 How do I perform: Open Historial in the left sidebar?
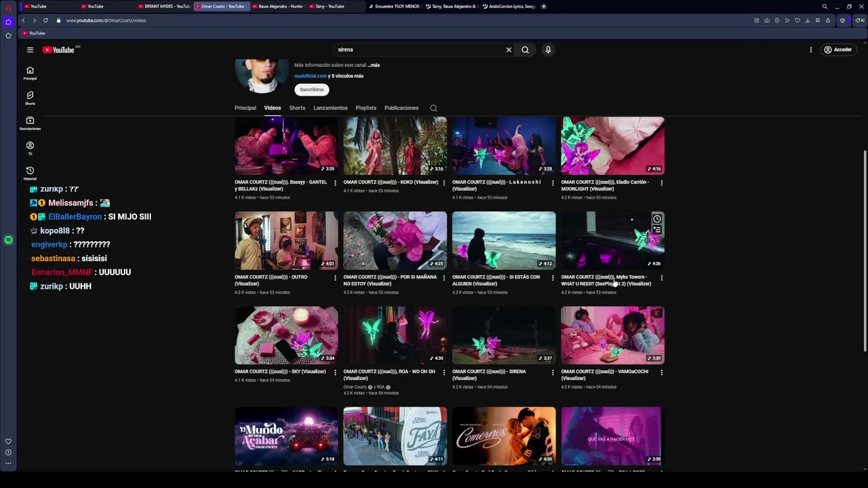(30, 174)
